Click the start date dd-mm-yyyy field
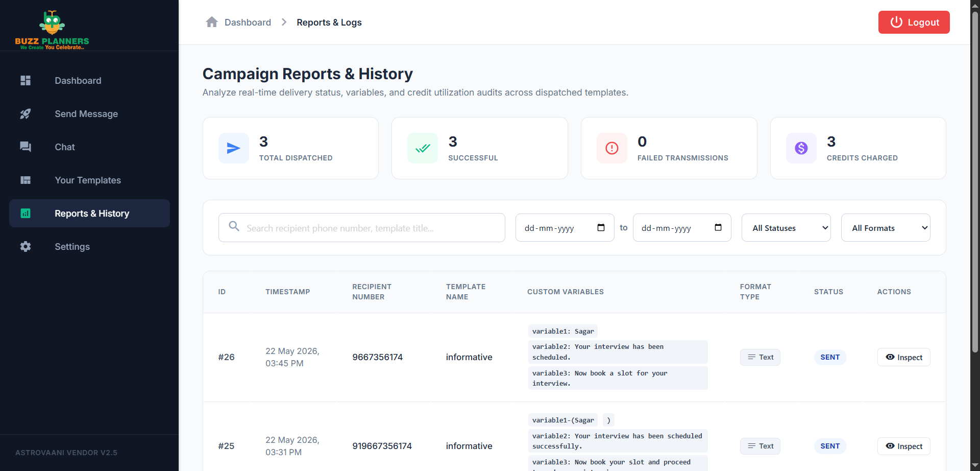Viewport: 980px width, 471px height. coord(565,227)
